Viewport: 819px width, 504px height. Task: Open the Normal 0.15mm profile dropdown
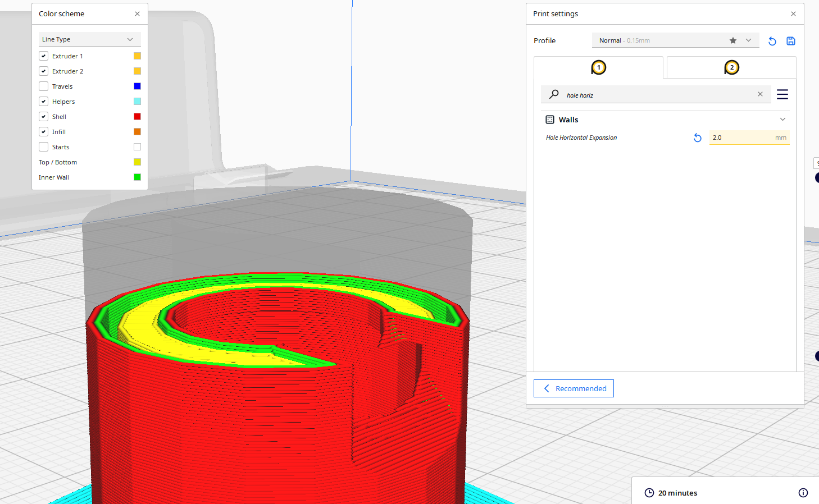[675, 40]
